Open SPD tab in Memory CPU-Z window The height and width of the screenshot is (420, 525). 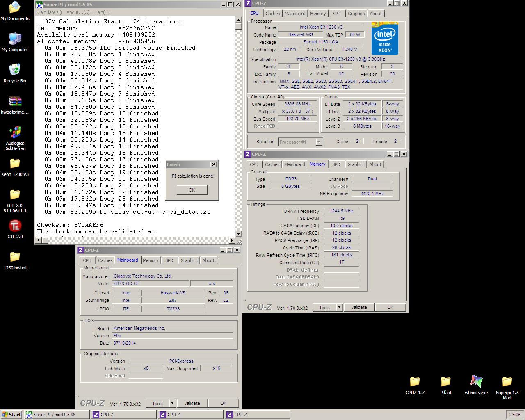tap(336, 164)
